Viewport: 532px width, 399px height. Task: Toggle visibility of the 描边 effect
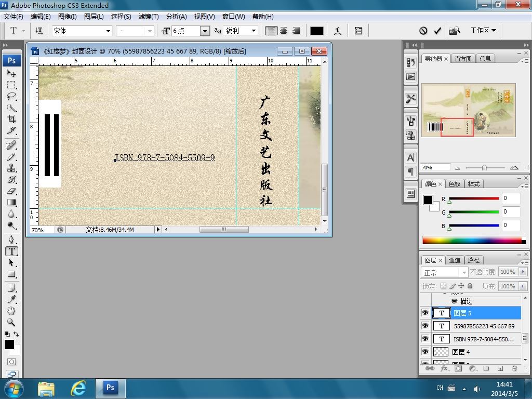click(x=454, y=301)
